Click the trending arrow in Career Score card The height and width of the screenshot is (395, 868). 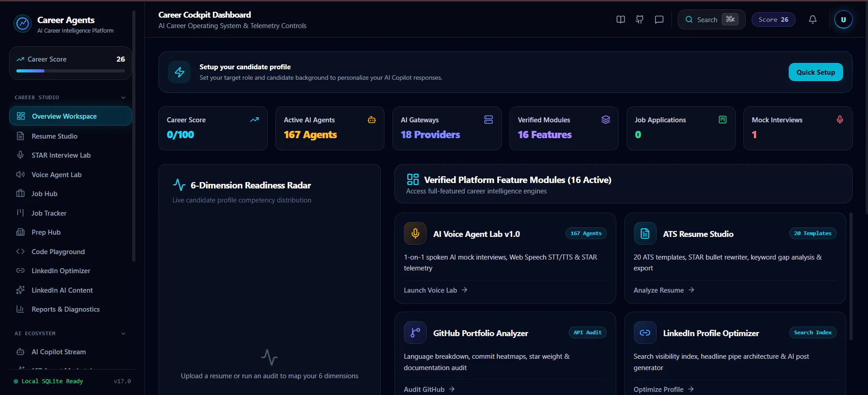(x=254, y=120)
